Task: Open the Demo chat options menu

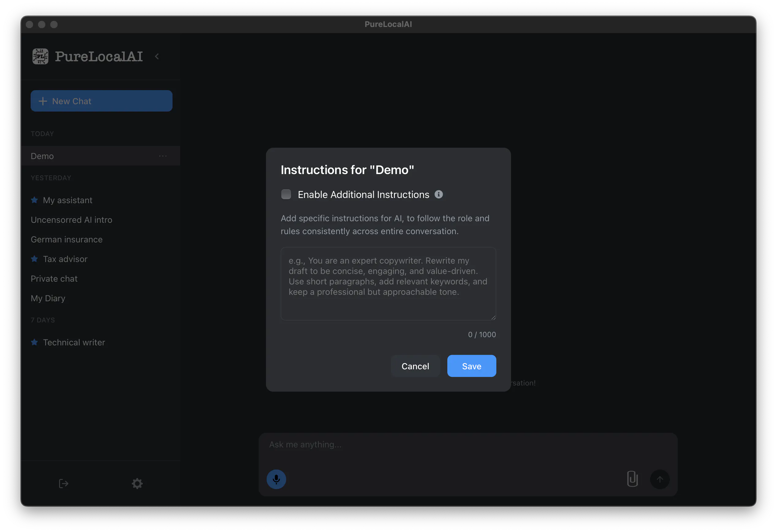Action: (x=163, y=156)
